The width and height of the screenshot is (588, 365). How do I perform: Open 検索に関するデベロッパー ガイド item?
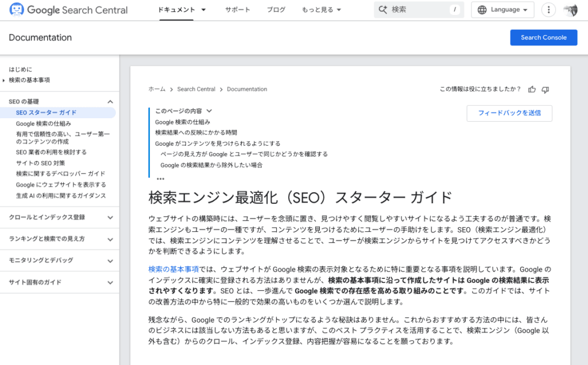point(61,173)
